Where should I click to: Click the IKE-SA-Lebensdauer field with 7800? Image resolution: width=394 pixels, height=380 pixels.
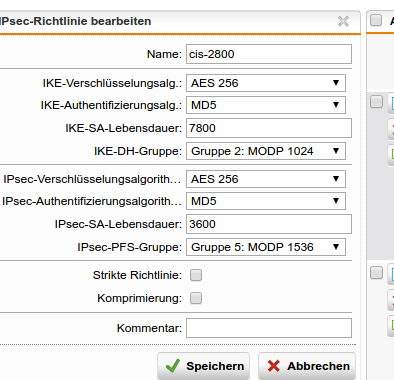pos(269,128)
